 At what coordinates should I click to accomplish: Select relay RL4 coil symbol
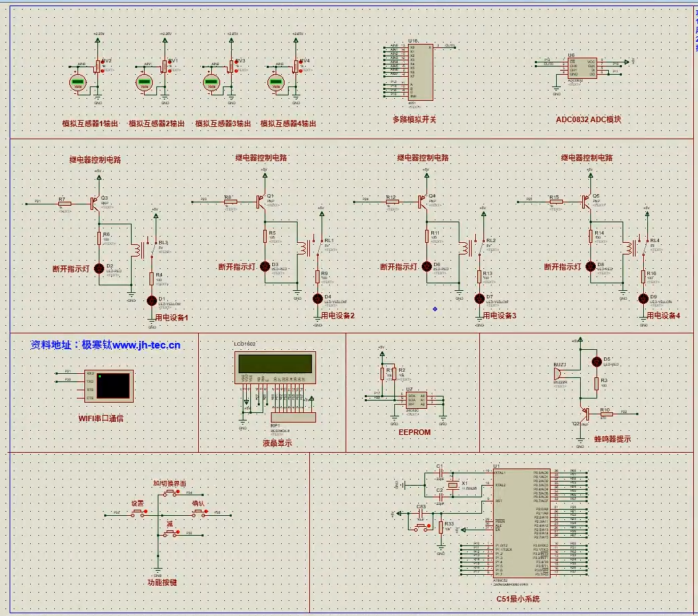(629, 248)
